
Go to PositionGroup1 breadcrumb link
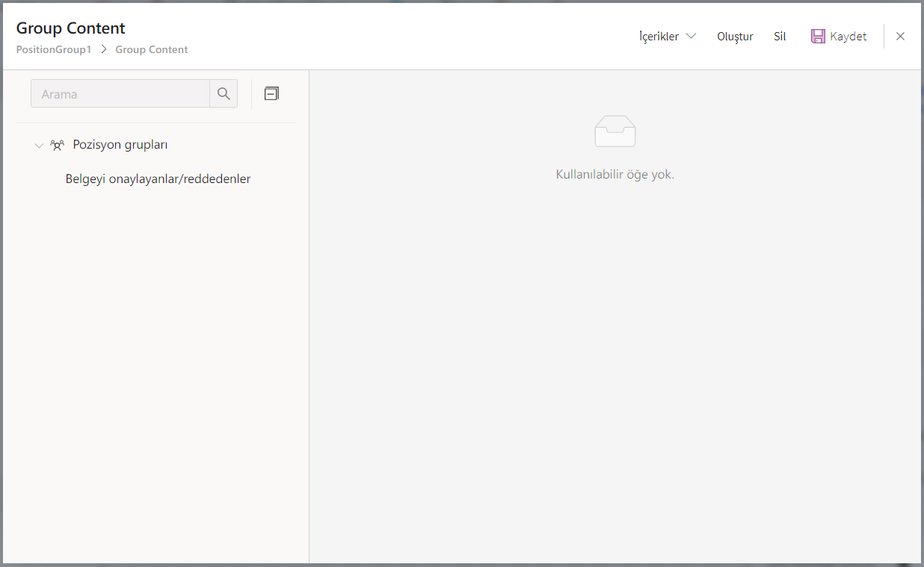tap(53, 50)
